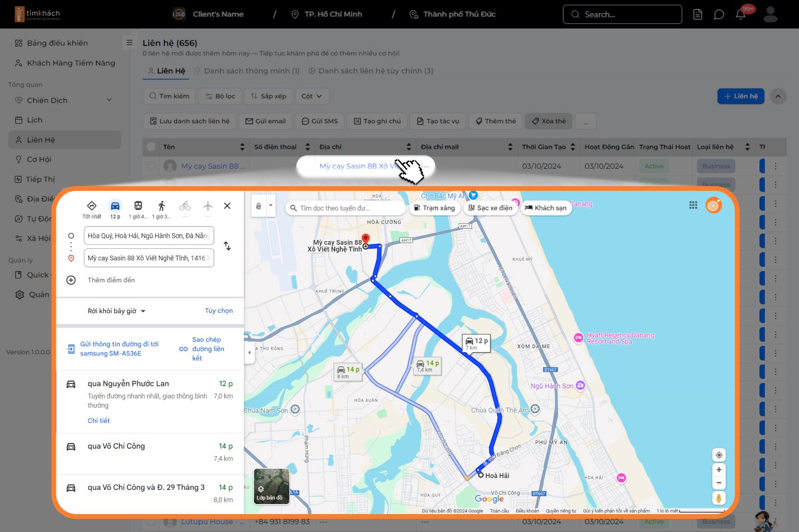
Task: Collapse the toolbar with chevron-up button
Action: [778, 96]
